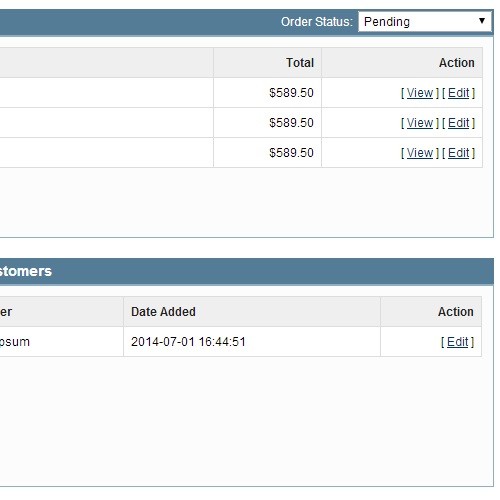Viewport: 500px width, 500px height.
Task: Click the 2014-07-01 16:44:51 date cell
Action: [x=252, y=342]
